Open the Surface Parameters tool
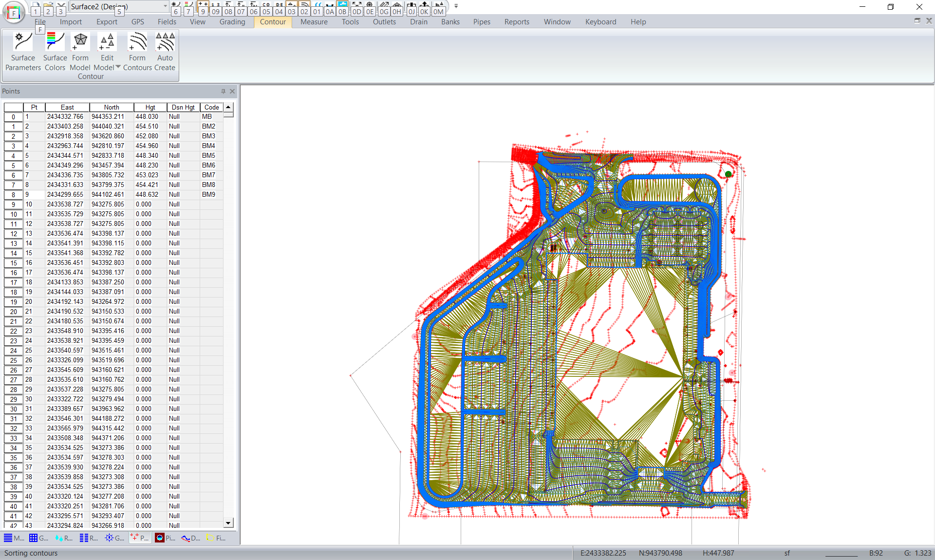Image resolution: width=935 pixels, height=560 pixels. (x=23, y=52)
